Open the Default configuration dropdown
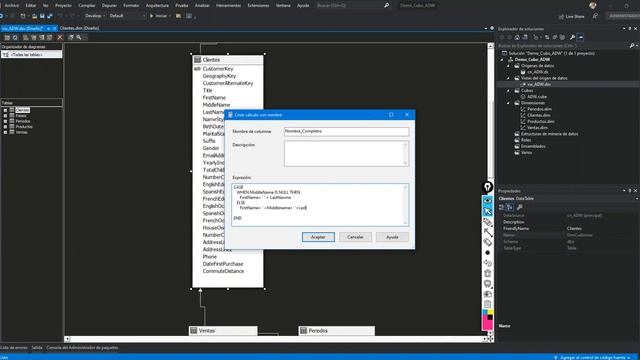The image size is (640, 360). click(127, 16)
